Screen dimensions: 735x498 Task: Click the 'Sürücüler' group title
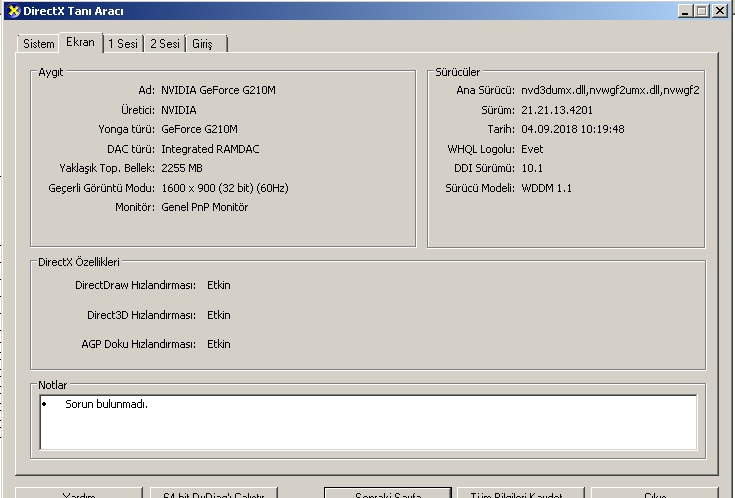pos(458,72)
